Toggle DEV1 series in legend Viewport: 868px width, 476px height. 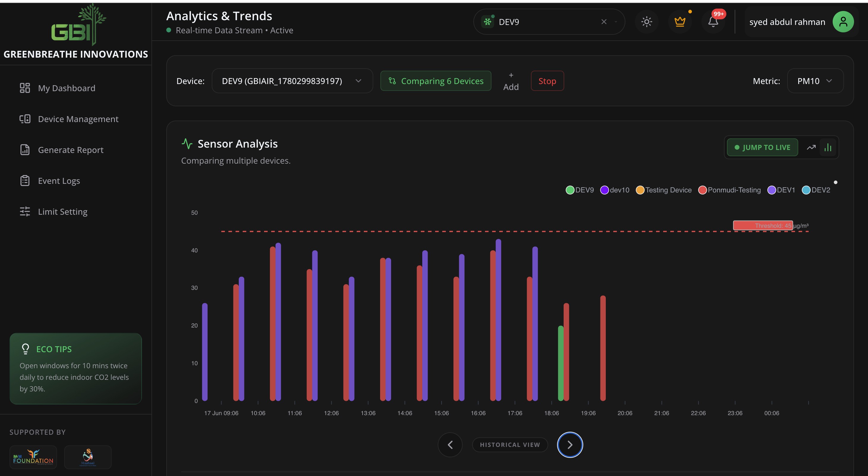pyautogui.click(x=781, y=190)
